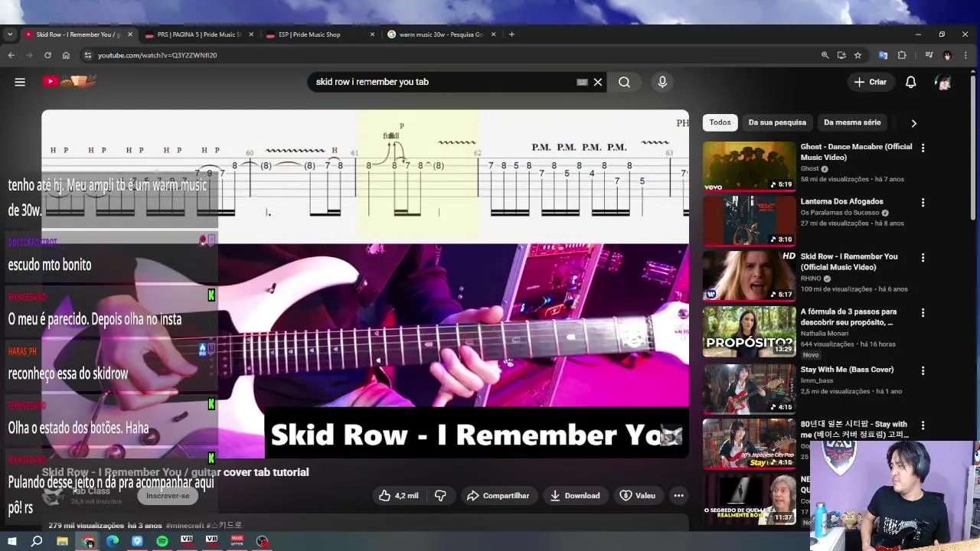The image size is (980, 551).
Task: Click the Criar create button
Action: 871,82
